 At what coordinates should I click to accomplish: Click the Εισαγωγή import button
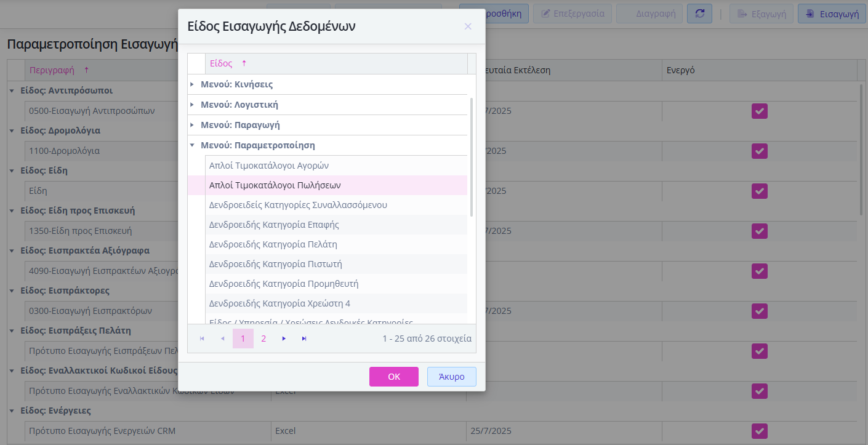coord(832,14)
